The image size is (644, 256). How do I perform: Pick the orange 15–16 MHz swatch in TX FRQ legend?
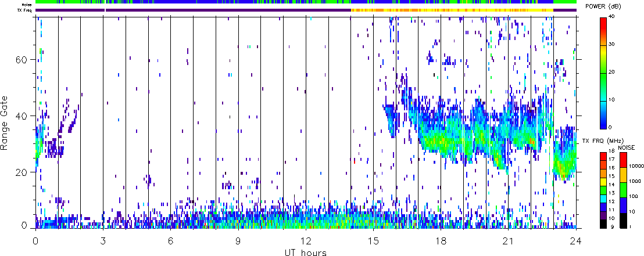(604, 173)
